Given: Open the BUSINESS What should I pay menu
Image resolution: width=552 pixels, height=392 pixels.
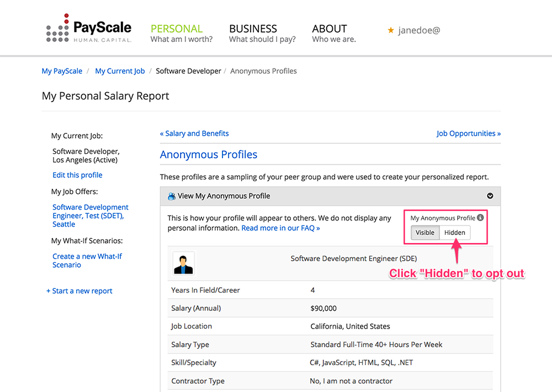Looking at the screenshot, I should 262,34.
